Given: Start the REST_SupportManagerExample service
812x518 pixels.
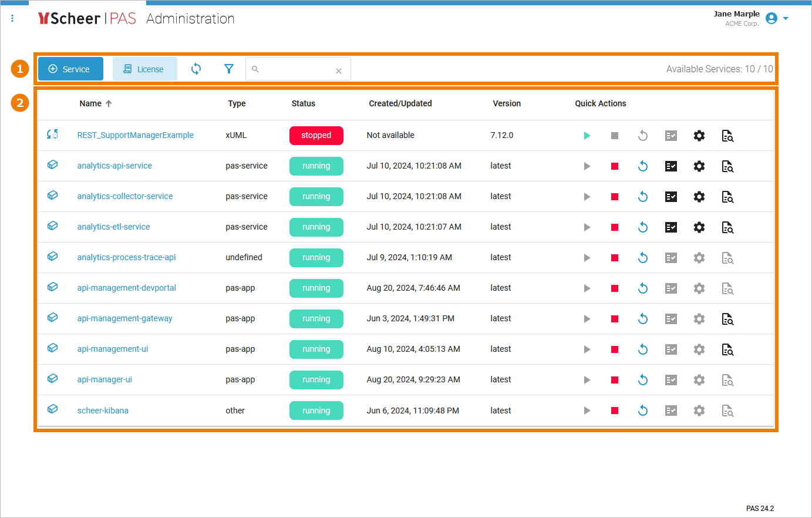Looking at the screenshot, I should [587, 136].
